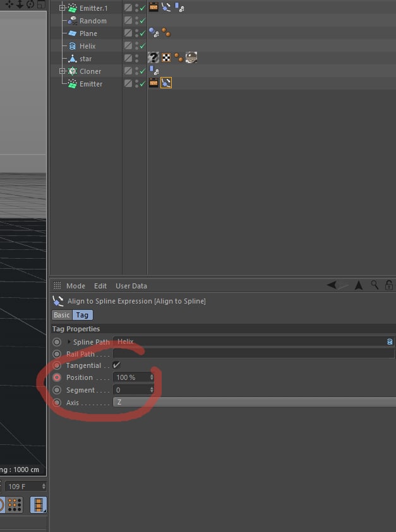
Task: Click the viewport zoom camera icon
Action: tap(20, 4)
